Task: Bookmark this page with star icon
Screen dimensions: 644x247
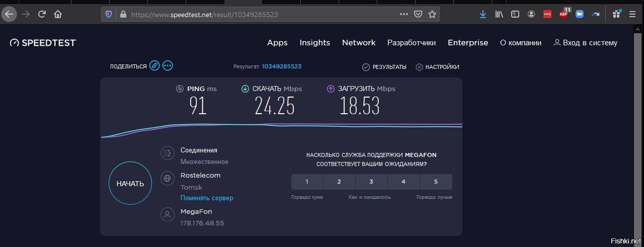Action: (432, 14)
